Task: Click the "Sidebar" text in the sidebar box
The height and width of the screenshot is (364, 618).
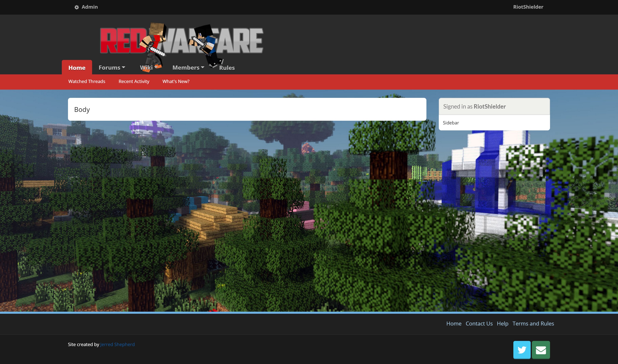Action: [x=451, y=123]
